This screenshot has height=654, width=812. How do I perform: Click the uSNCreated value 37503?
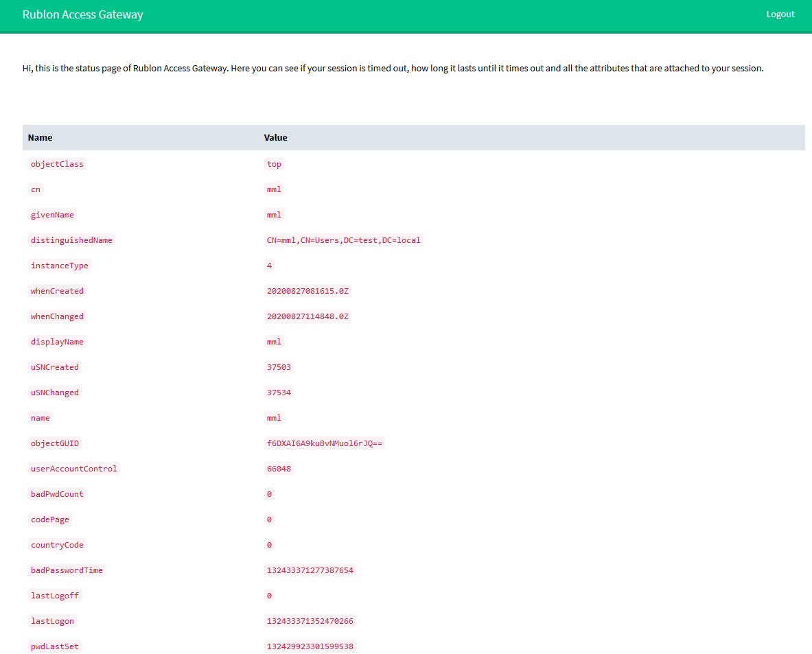click(279, 367)
